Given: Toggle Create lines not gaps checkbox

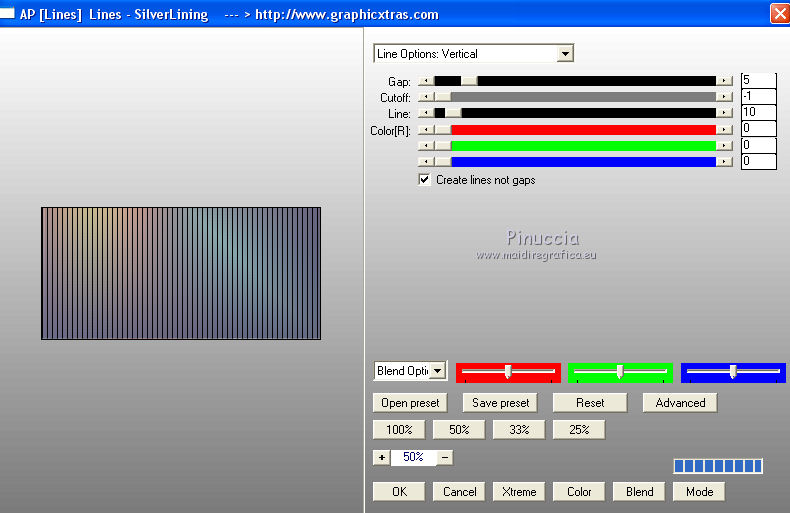Looking at the screenshot, I should point(424,179).
